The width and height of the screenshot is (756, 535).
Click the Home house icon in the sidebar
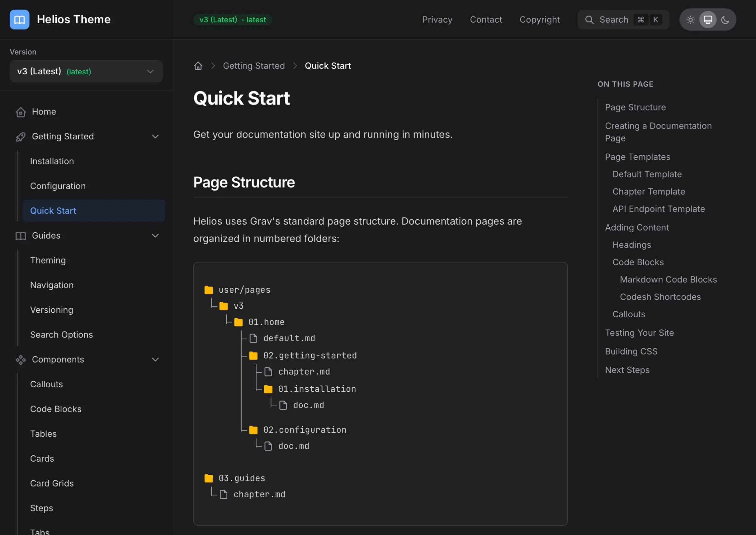tap(21, 112)
